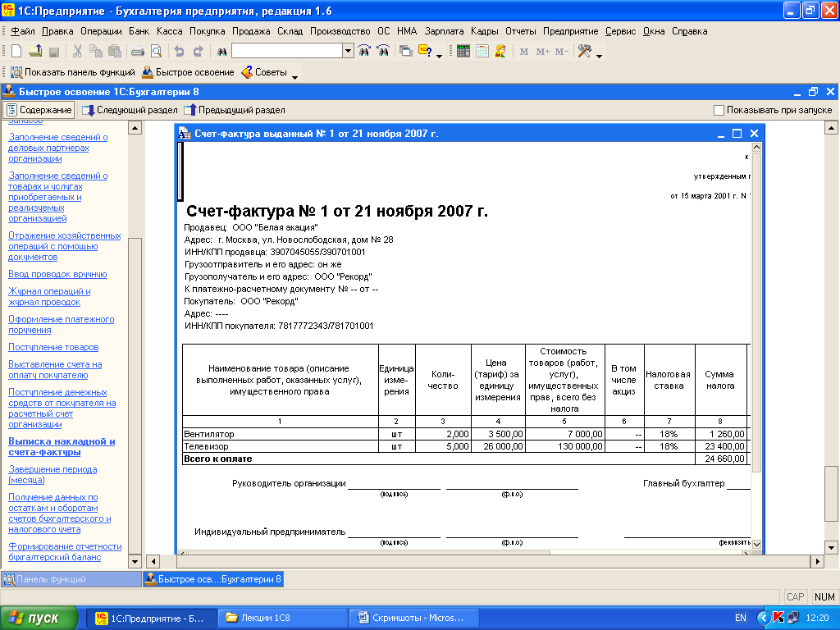Click the user lock icon
Screen dimensions: 840x630
coord(500,52)
